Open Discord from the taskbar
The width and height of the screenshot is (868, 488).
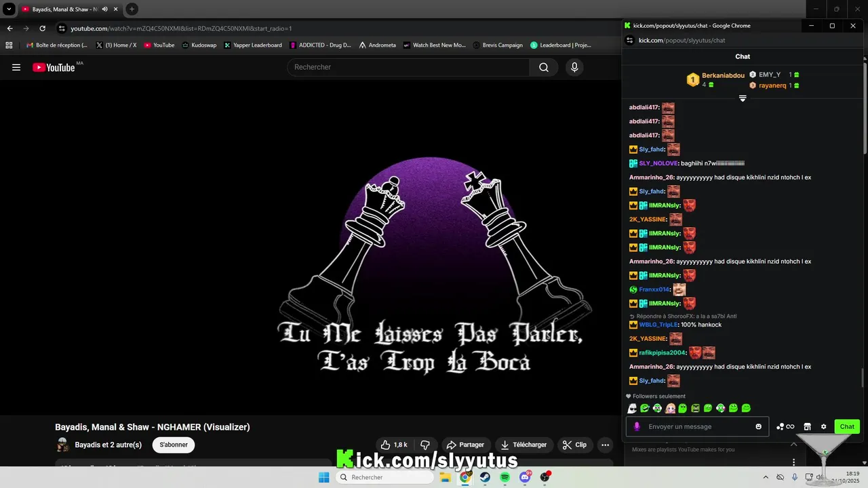525,477
